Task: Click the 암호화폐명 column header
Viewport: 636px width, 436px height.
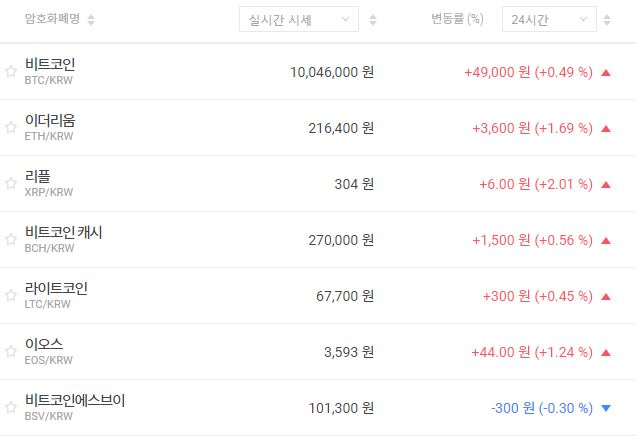Action: tap(53, 19)
